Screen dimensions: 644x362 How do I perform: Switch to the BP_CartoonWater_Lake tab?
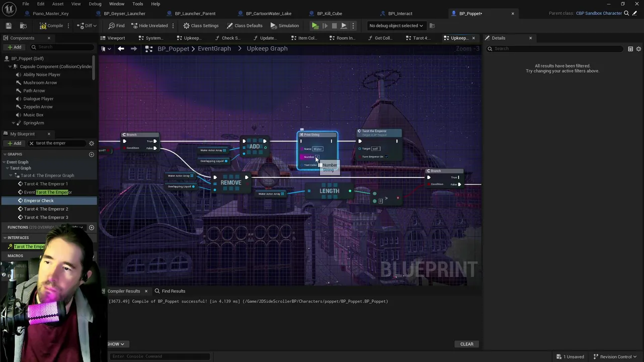269,14
